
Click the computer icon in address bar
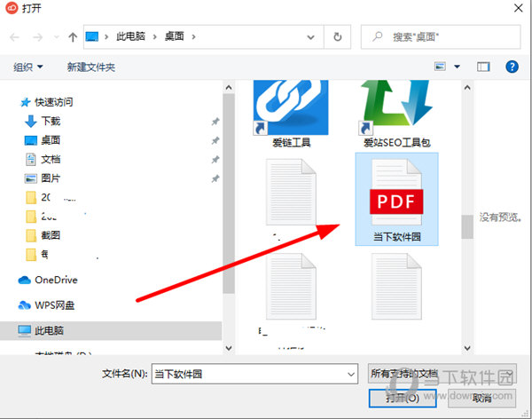pos(92,36)
